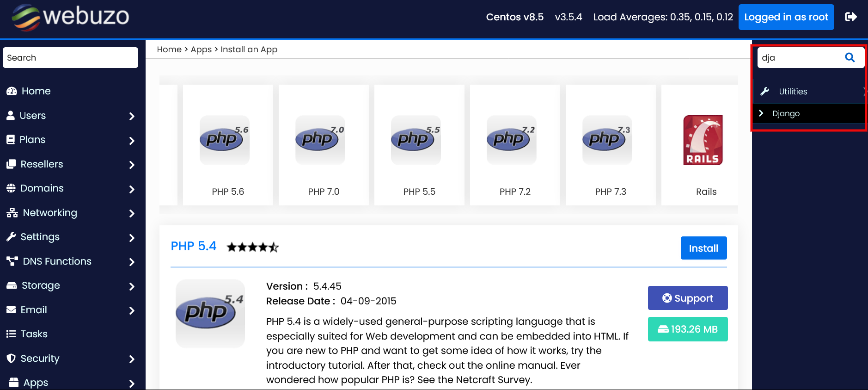868x390 pixels.
Task: Click the PHP 5.4 star rating
Action: pyautogui.click(x=253, y=247)
